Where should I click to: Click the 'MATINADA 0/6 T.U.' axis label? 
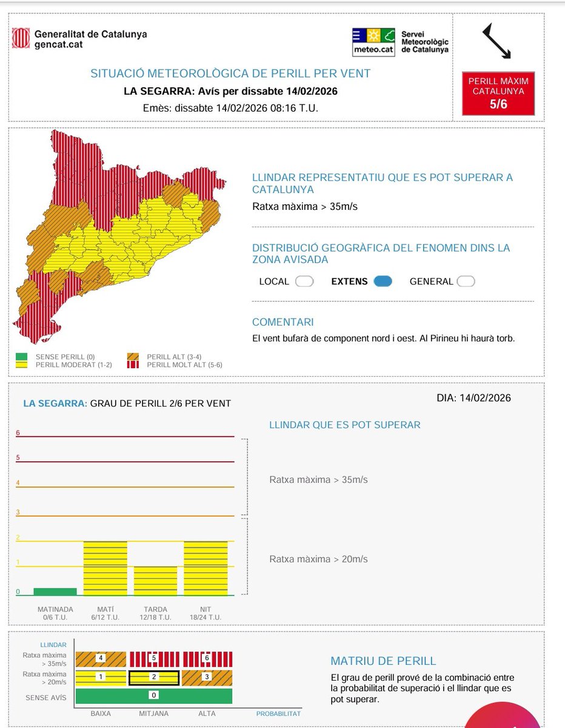pos(55,613)
